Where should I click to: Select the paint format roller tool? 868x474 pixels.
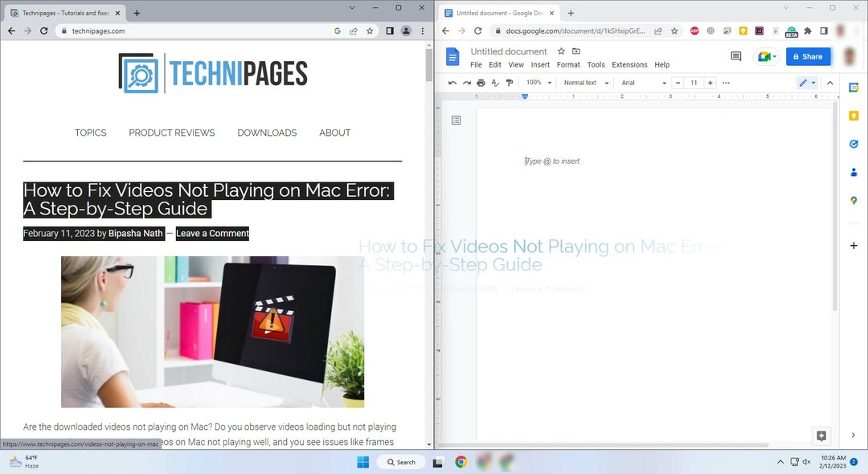(x=510, y=83)
